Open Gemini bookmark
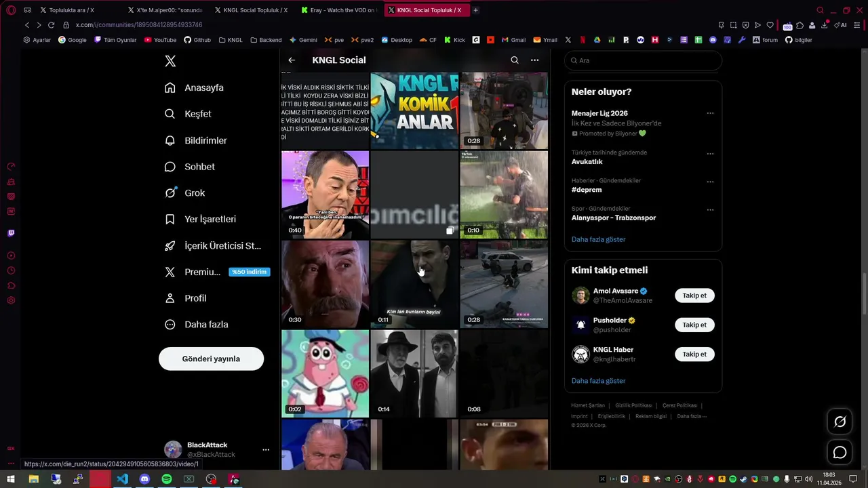The height and width of the screenshot is (488, 868). pos(303,40)
